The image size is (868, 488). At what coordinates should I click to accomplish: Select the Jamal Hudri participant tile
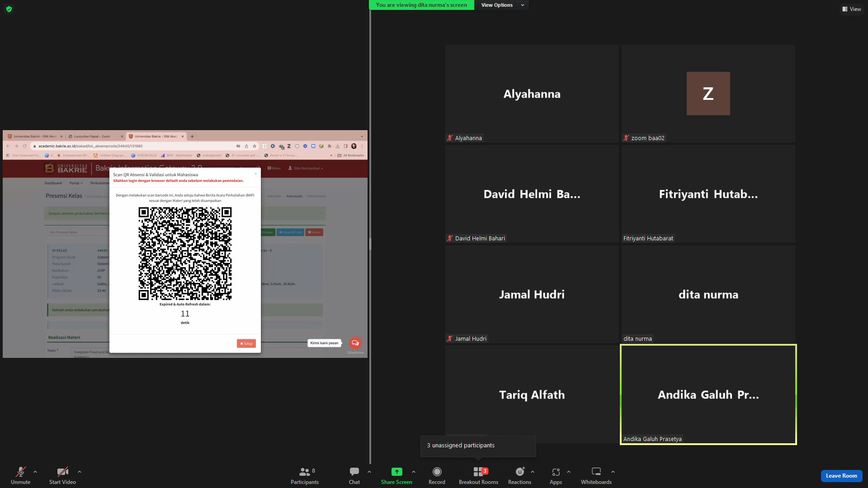(x=532, y=294)
